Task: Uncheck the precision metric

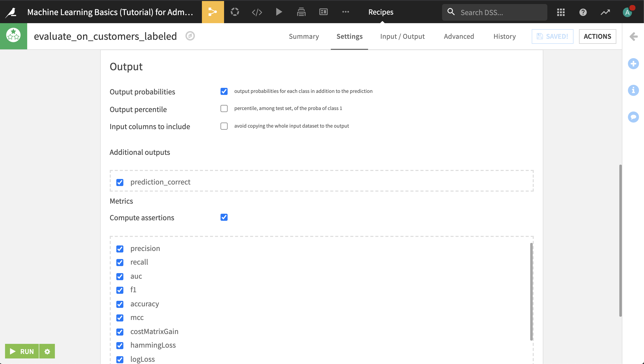Action: [120, 249]
